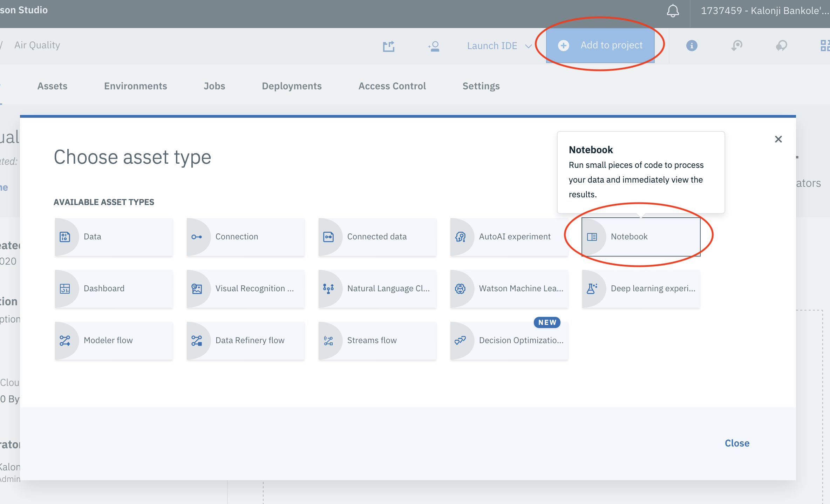Go to the Settings tab
The height and width of the screenshot is (504, 830).
click(x=481, y=86)
